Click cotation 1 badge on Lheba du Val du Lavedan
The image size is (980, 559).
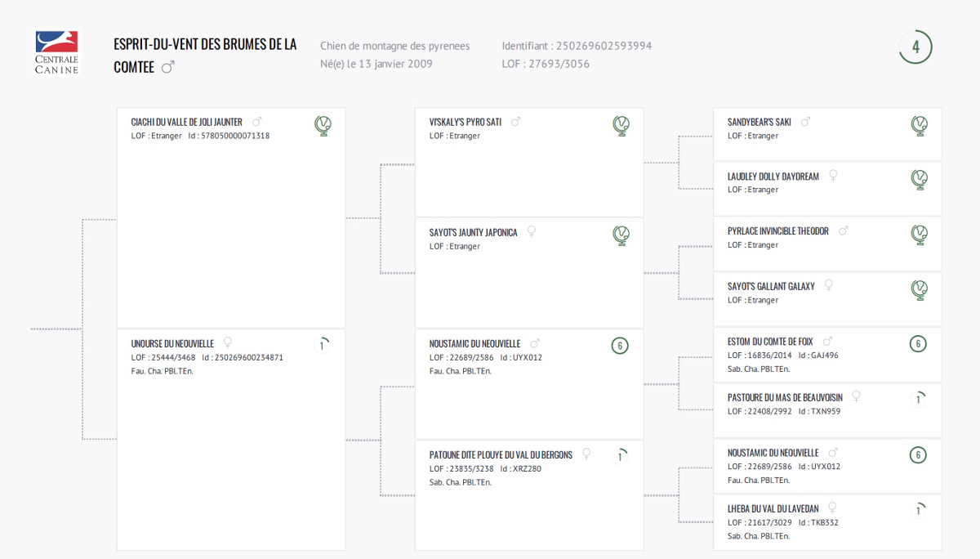(919, 511)
